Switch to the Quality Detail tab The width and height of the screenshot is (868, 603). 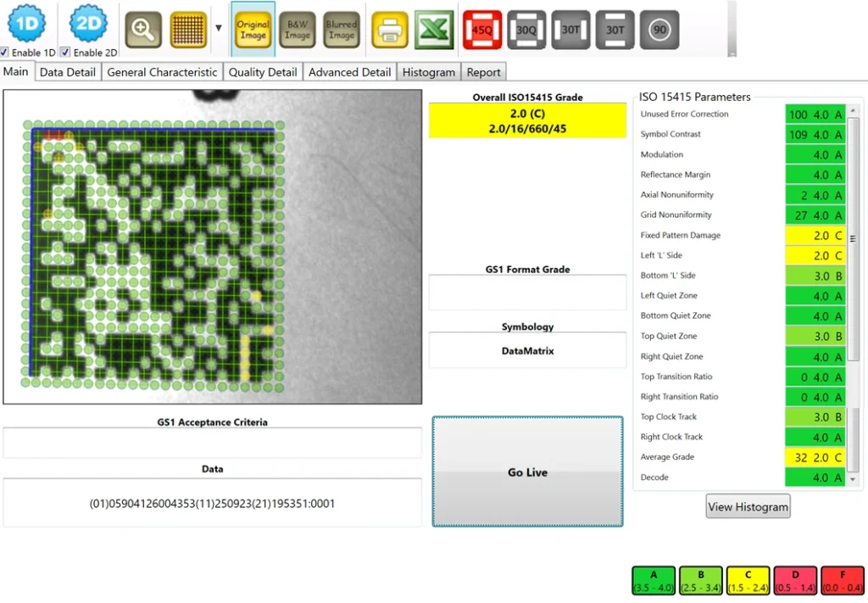[263, 72]
